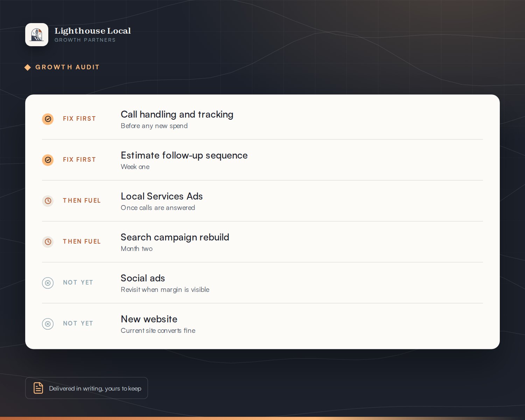Screen dimensions: 525x420
Task: Click the 'GROWTH AUDIT' heading
Action: tap(68, 67)
